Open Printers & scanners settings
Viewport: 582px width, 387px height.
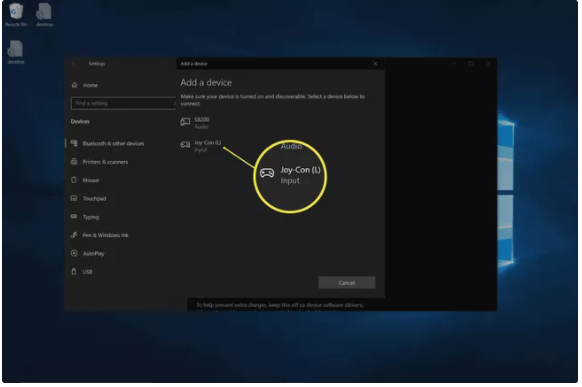[x=105, y=162]
